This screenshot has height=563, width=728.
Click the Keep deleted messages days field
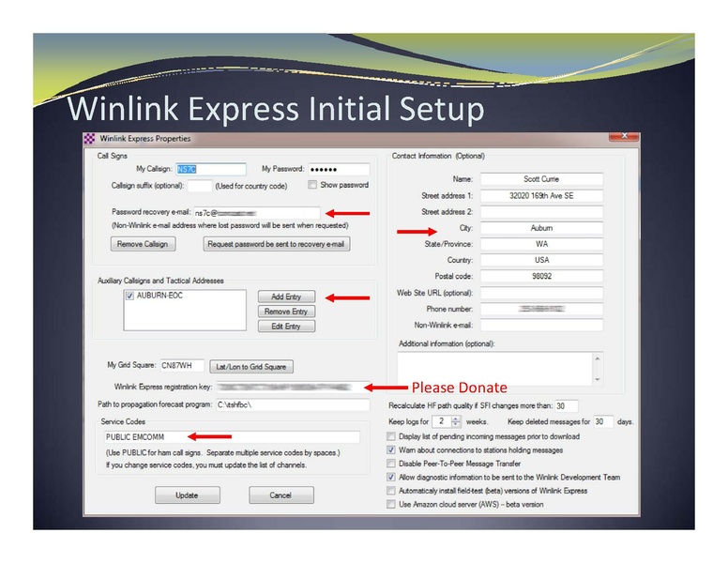(603, 421)
